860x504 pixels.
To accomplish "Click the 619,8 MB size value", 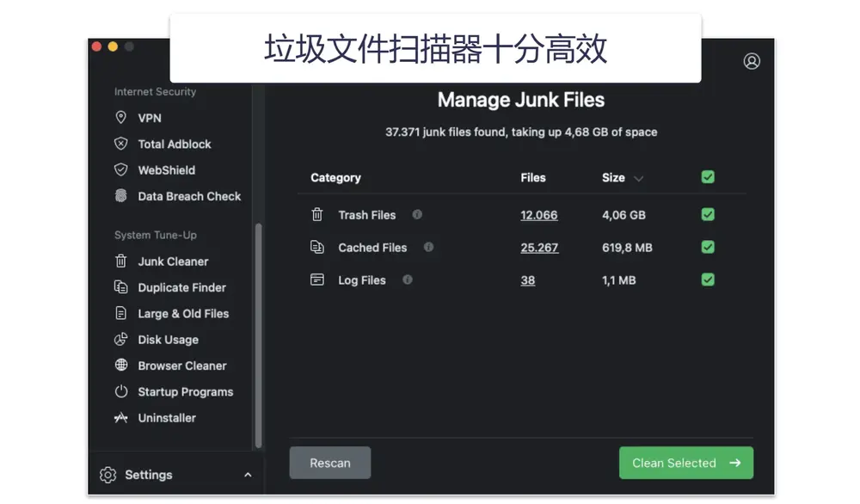I will coord(627,248).
